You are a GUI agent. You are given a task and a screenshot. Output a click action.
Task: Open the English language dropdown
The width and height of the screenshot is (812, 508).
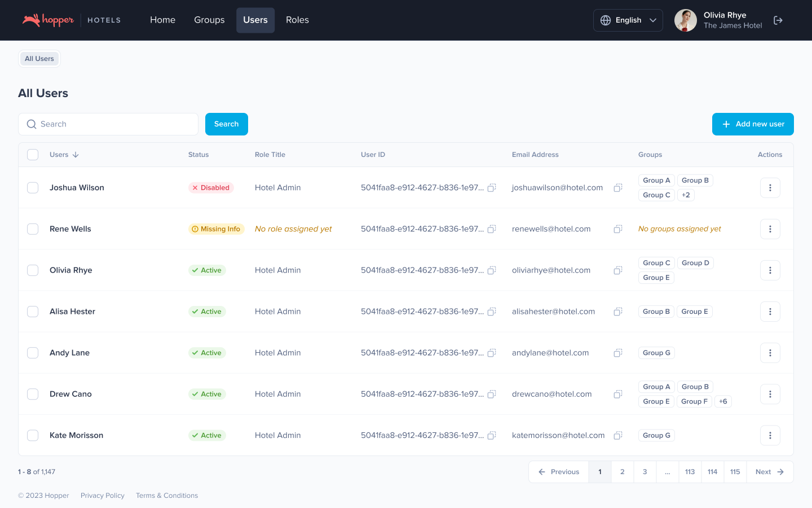click(628, 20)
